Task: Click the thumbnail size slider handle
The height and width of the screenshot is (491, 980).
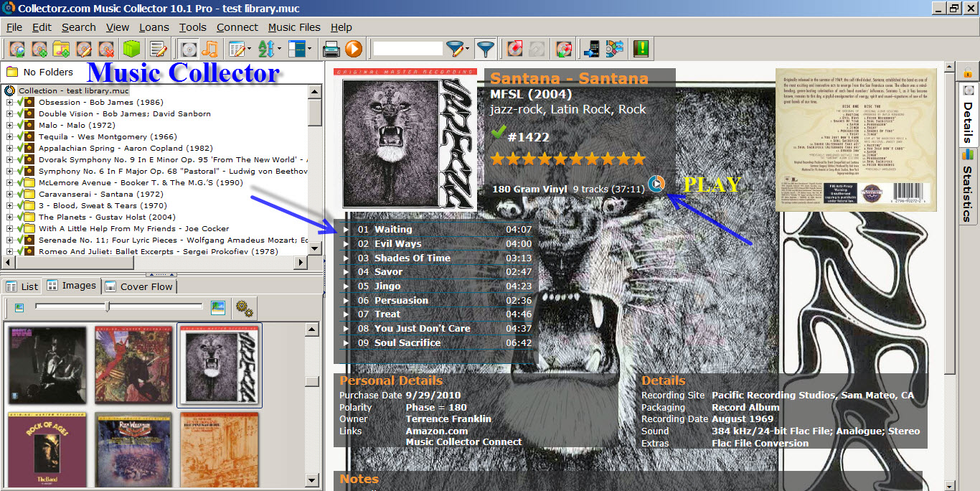Action: point(108,307)
